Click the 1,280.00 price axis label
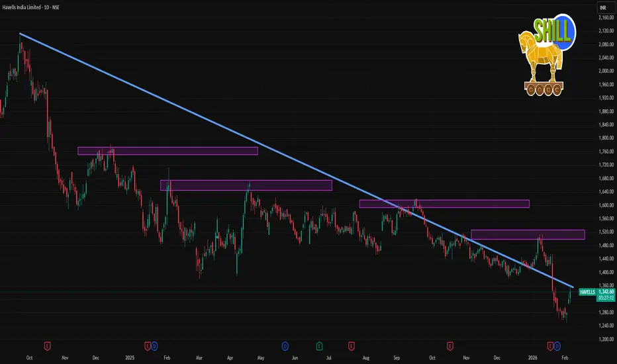This screenshot has width=617, height=364. click(606, 312)
